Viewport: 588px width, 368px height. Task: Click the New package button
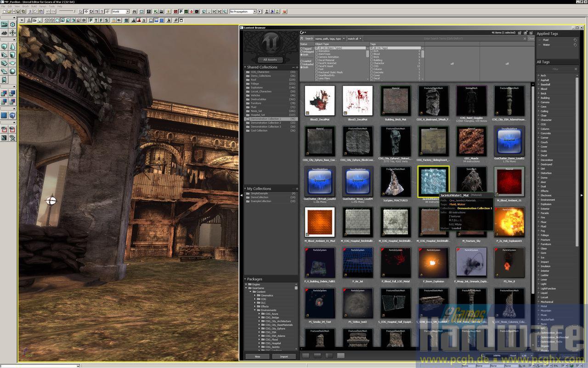(257, 356)
